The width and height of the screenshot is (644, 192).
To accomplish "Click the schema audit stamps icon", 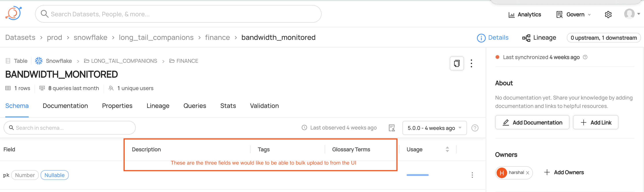I will 391,128.
